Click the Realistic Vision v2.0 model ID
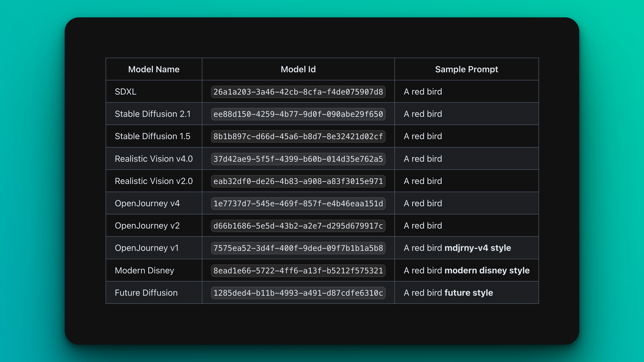This screenshot has width=644, height=362. (x=298, y=181)
